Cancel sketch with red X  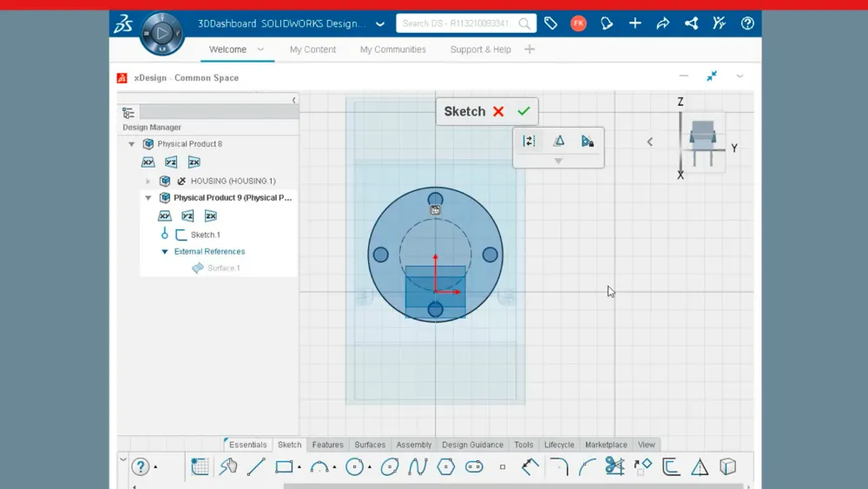click(498, 111)
